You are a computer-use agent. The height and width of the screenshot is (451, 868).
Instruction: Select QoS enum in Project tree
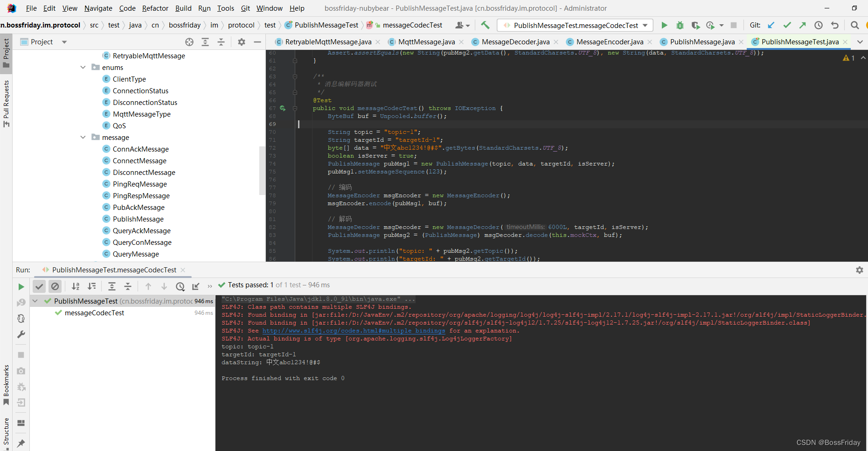point(119,126)
